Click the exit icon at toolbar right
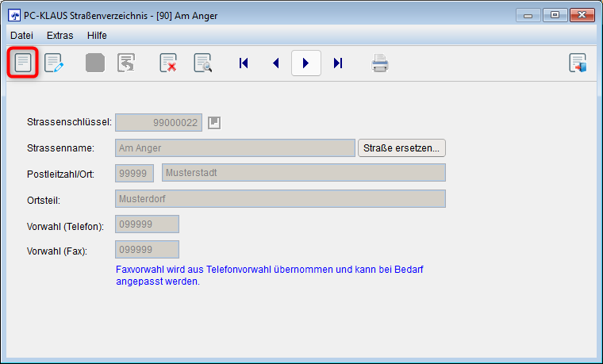Screen dimensions: 603x364 click(578, 63)
